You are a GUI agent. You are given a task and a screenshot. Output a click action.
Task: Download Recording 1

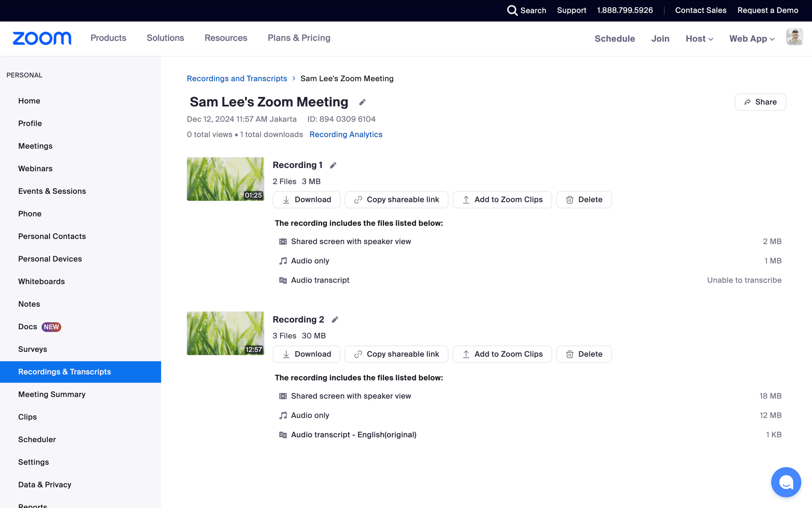(306, 199)
